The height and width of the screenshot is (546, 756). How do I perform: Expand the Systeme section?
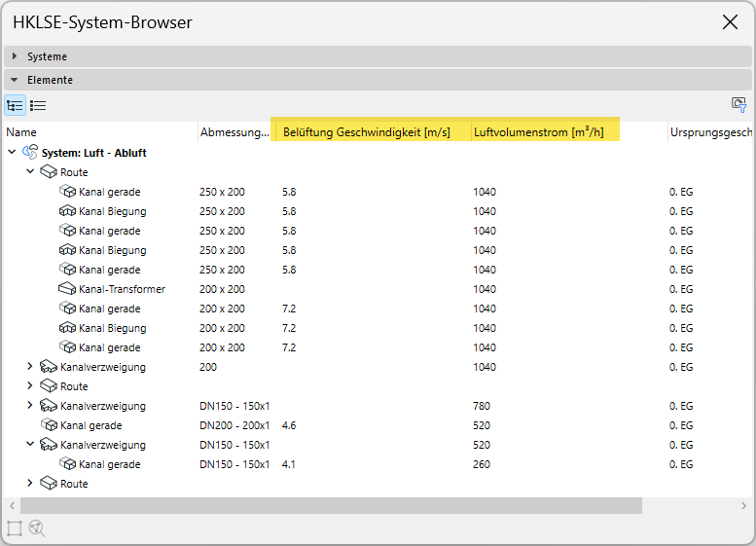(14, 55)
